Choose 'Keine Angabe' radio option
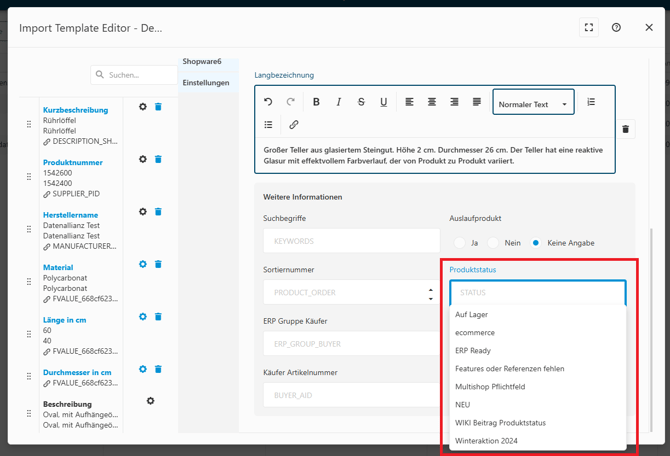 [x=536, y=243]
